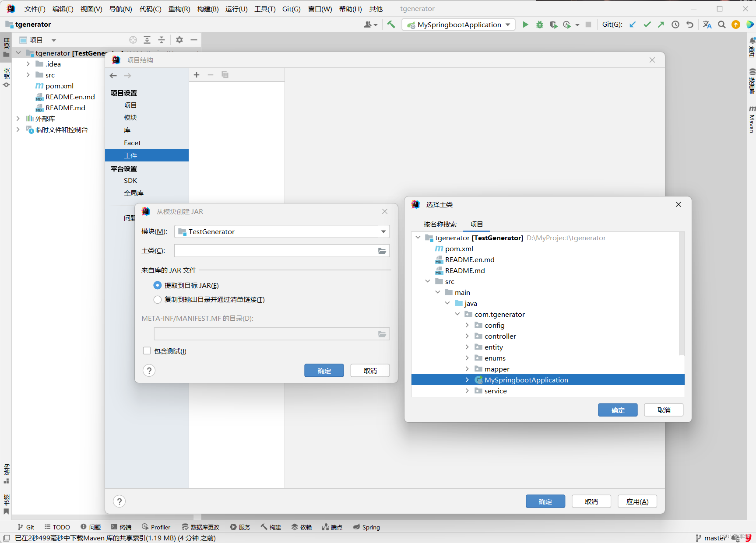Click 取消 in 从模块创建 JAR dialog
756x543 pixels.
pos(370,371)
